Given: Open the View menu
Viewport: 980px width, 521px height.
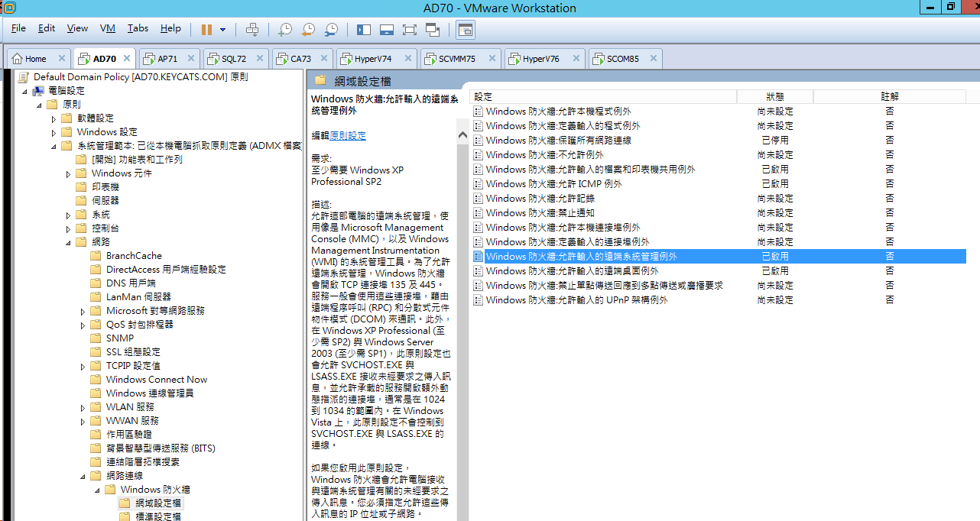Looking at the screenshot, I should (x=77, y=28).
